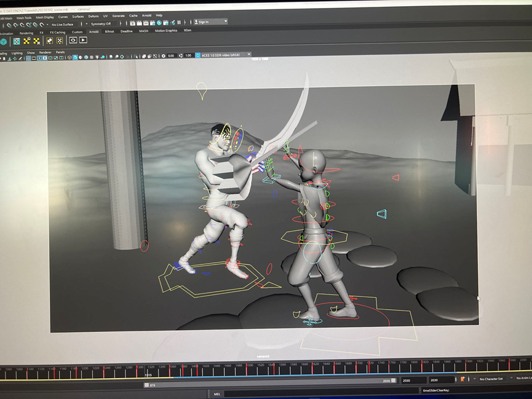Click the range slider end handle
This screenshot has width=532, height=399.
click(x=393, y=381)
